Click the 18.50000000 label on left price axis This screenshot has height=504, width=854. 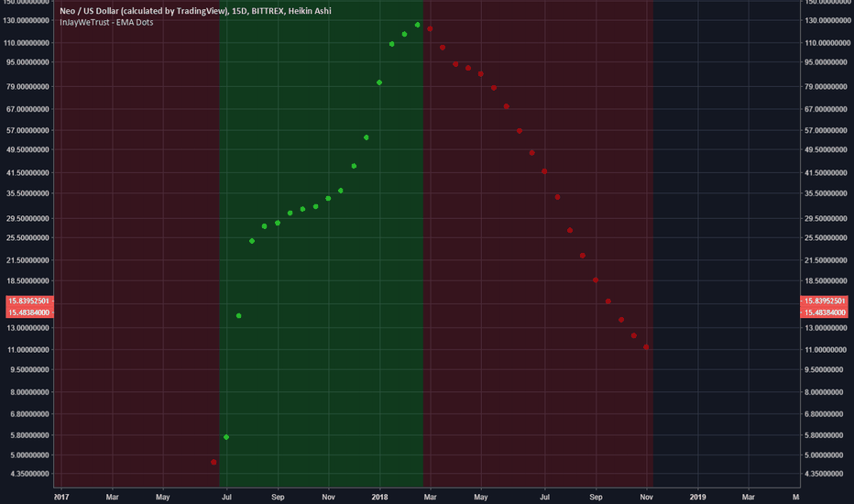click(28, 280)
